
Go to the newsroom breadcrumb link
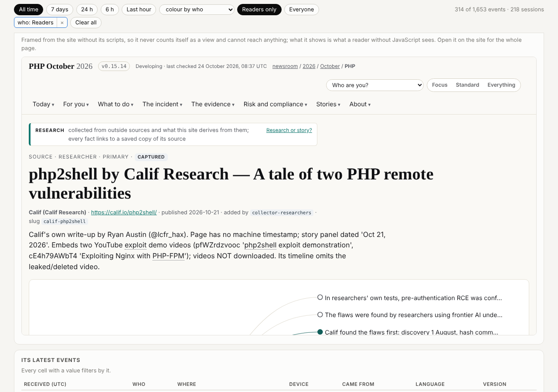click(285, 66)
